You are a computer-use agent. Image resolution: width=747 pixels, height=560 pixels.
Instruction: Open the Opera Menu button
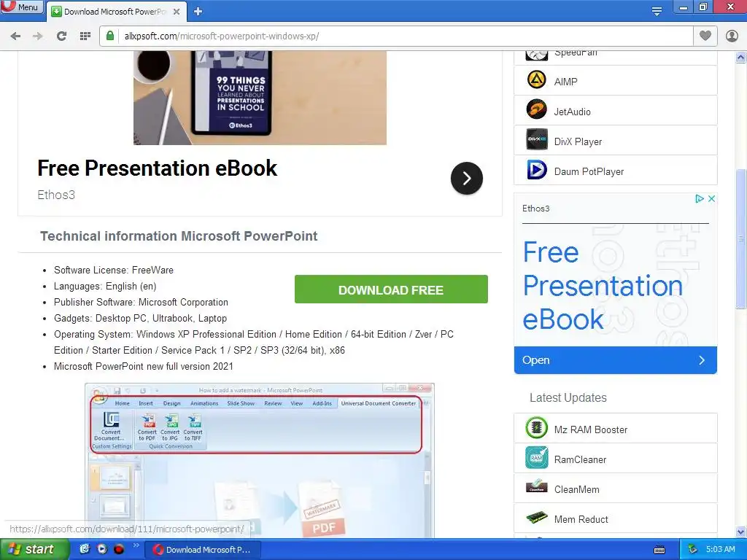click(22, 7)
